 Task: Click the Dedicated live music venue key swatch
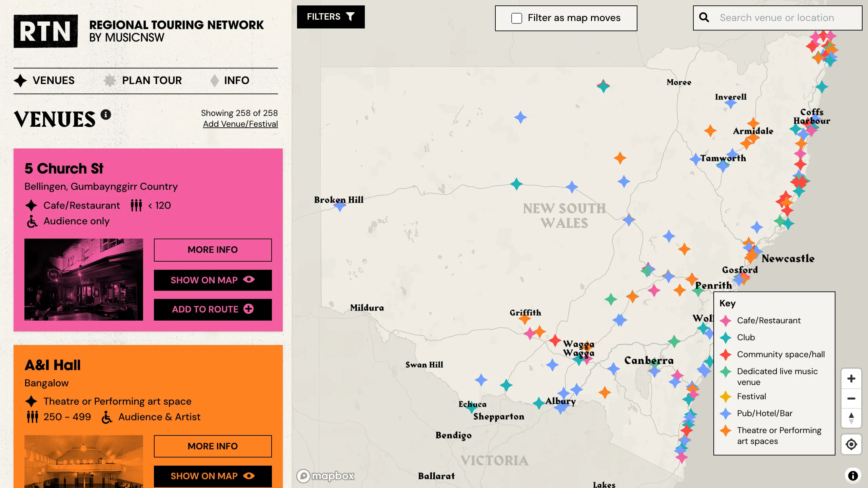point(725,371)
